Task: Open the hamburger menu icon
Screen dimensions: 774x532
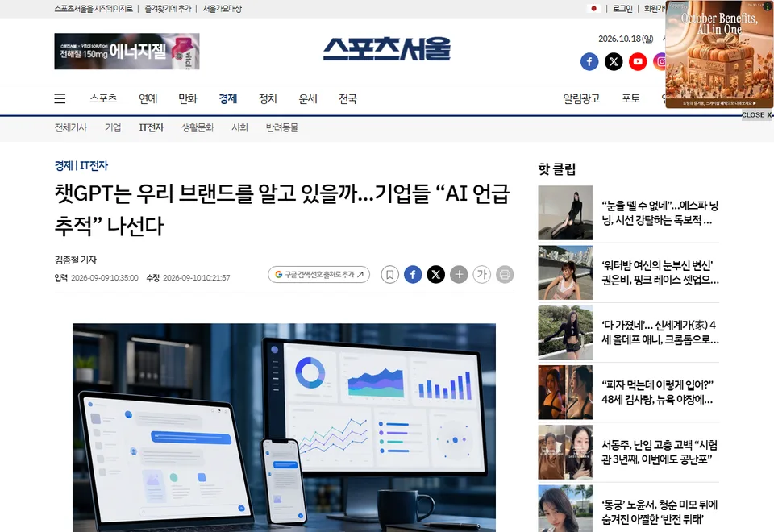Action: pos(60,98)
